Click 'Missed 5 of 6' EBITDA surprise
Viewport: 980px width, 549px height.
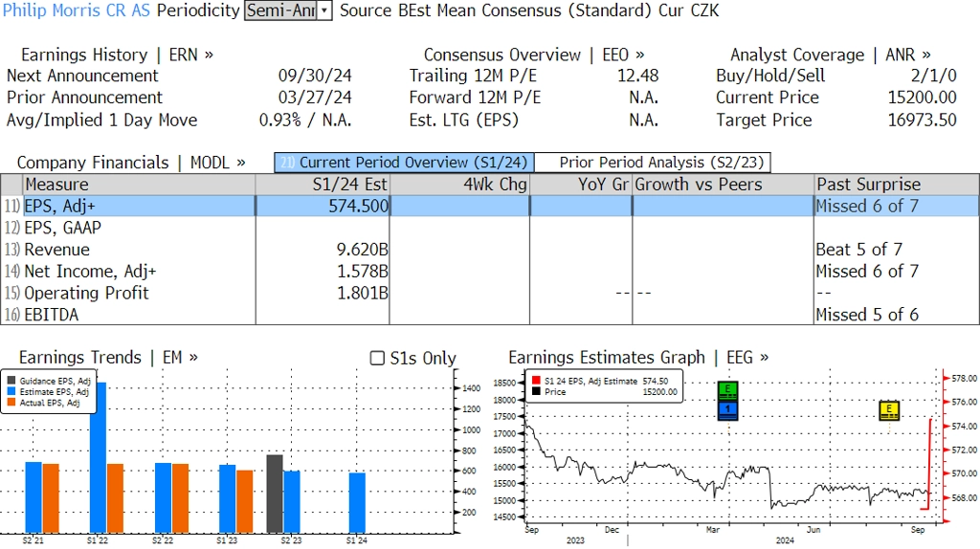pyautogui.click(x=867, y=315)
